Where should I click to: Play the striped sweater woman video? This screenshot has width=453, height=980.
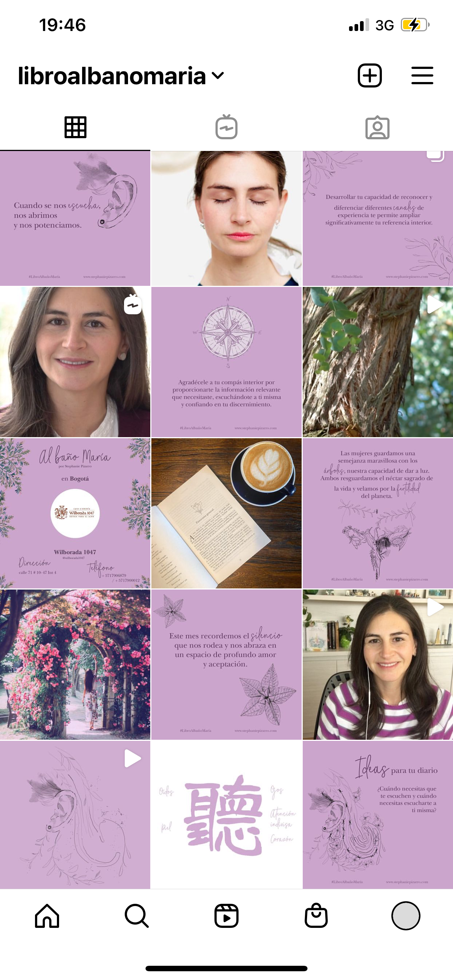pyautogui.click(x=377, y=665)
